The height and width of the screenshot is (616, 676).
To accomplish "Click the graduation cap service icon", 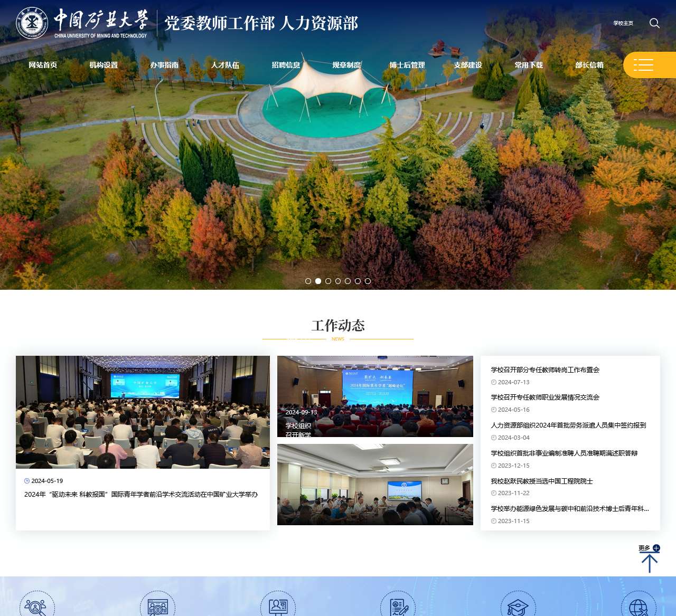I will (x=519, y=607).
